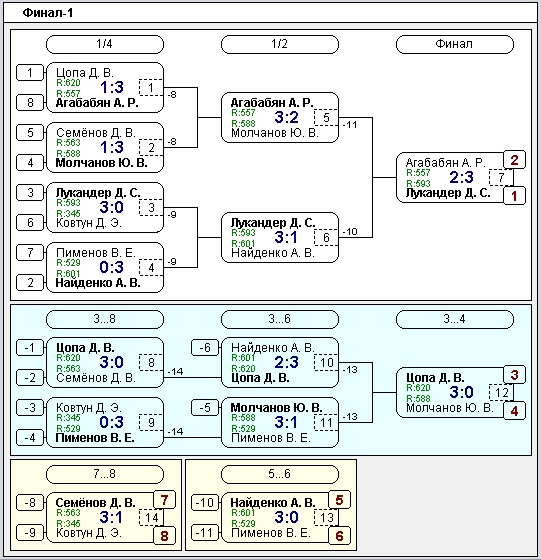Click the Финал round header
This screenshot has height=560, width=541.
tap(454, 44)
